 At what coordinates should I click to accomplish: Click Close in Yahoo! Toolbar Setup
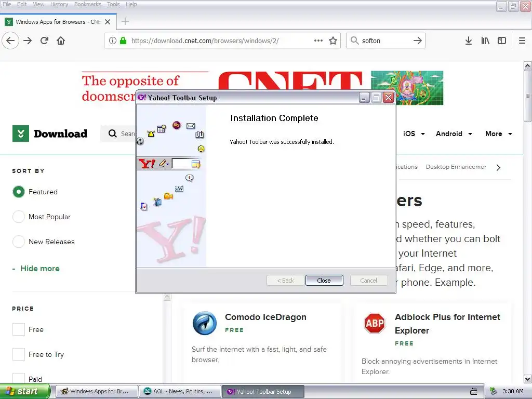pyautogui.click(x=324, y=280)
